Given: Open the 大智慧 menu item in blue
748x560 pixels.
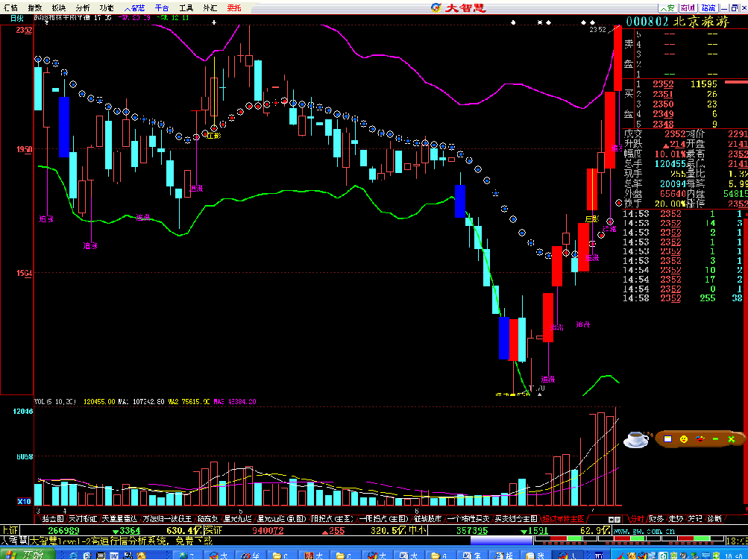Looking at the screenshot, I should pyautogui.click(x=134, y=7).
